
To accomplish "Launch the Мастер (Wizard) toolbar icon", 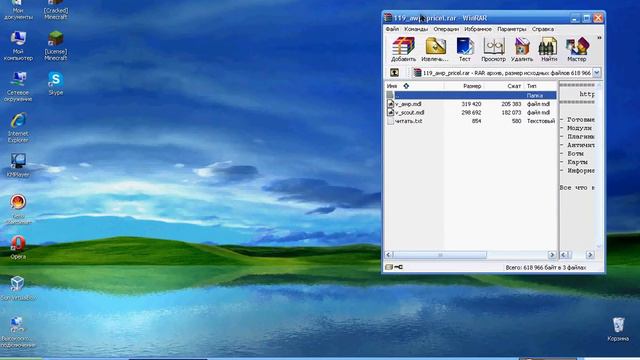I will pyautogui.click(x=577, y=49).
